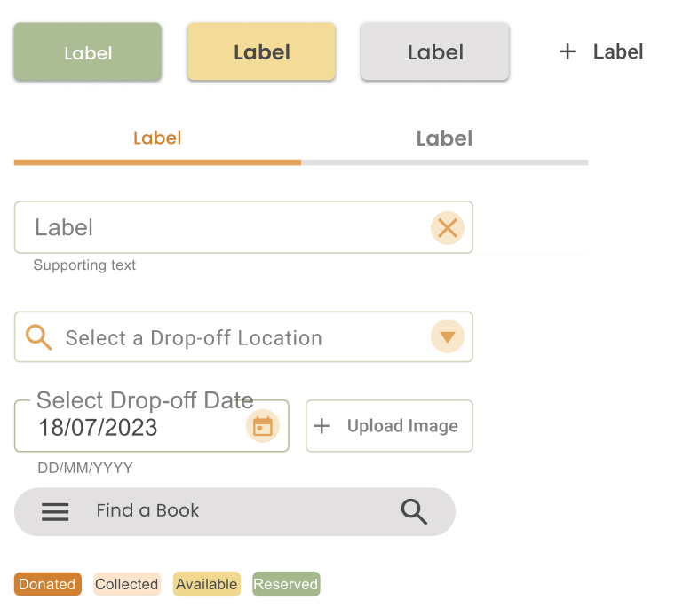Select the Collected status chip
The image size is (675, 616).
click(x=127, y=584)
